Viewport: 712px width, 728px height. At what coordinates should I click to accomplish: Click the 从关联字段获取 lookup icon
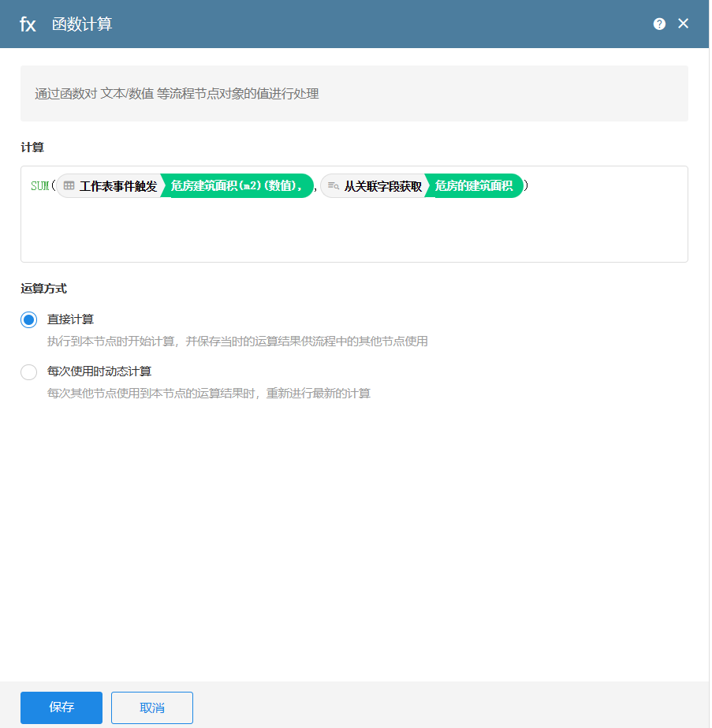[x=334, y=186]
